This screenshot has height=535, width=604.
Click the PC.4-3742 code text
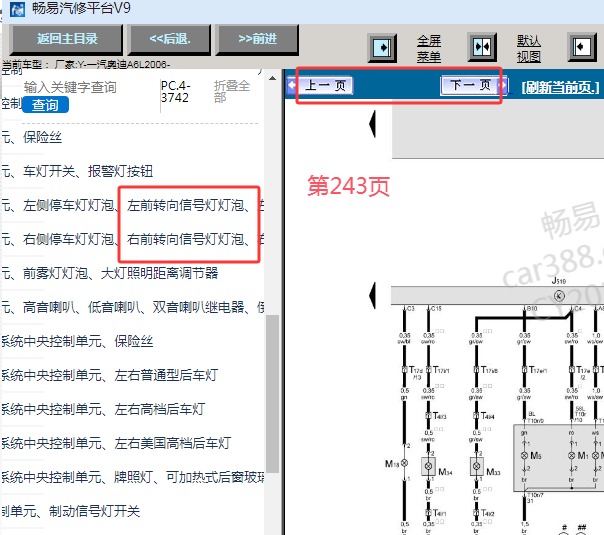point(176,91)
